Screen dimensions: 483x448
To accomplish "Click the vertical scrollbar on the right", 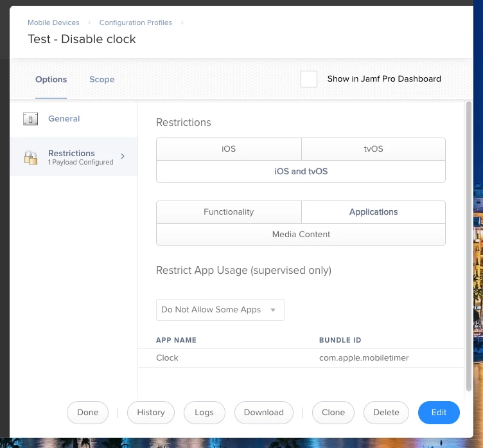I will click(x=468, y=246).
